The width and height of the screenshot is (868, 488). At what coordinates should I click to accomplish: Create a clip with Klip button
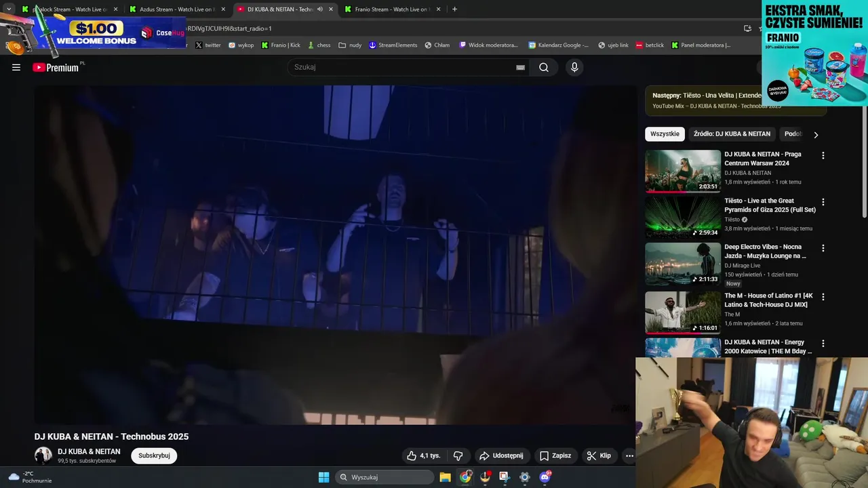coord(599,455)
